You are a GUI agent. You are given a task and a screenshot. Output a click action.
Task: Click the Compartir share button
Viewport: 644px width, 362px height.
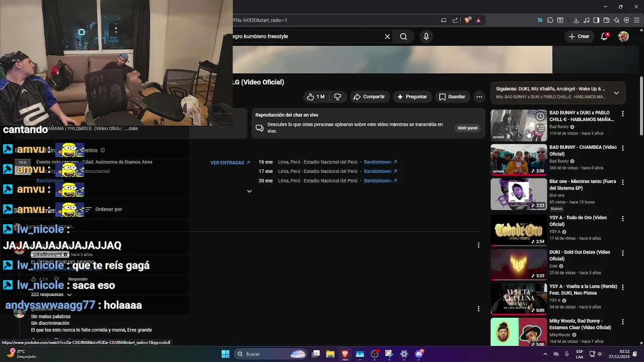click(369, 97)
